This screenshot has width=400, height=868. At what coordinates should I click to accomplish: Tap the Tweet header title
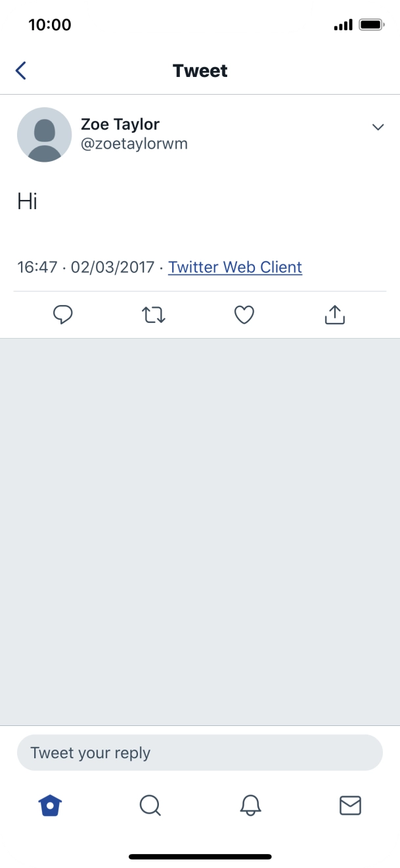(200, 70)
